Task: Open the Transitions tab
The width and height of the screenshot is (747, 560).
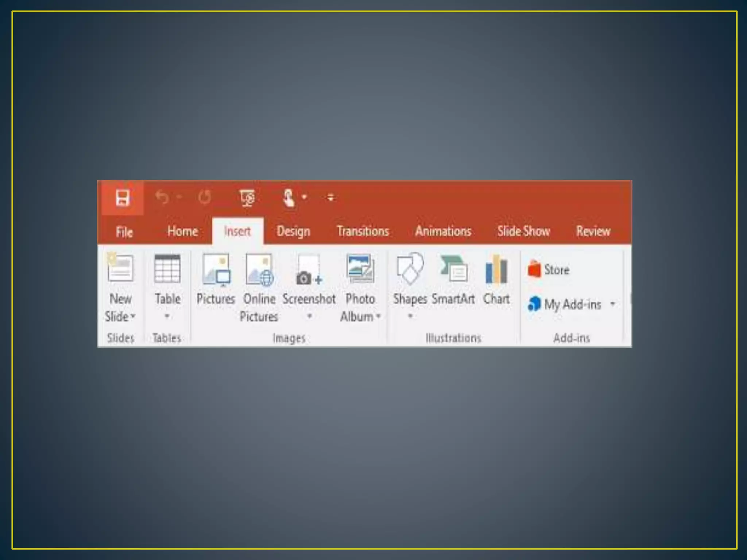Action: (x=363, y=231)
